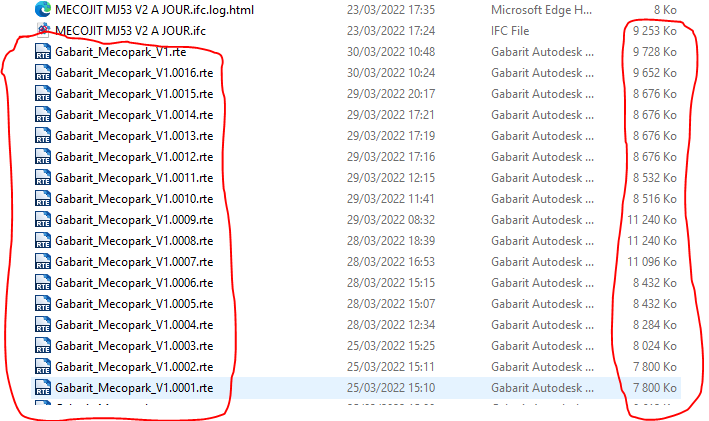
Task: Select the Gabarit_Mecopark_V1.0006.rte file name
Action: pos(134,282)
